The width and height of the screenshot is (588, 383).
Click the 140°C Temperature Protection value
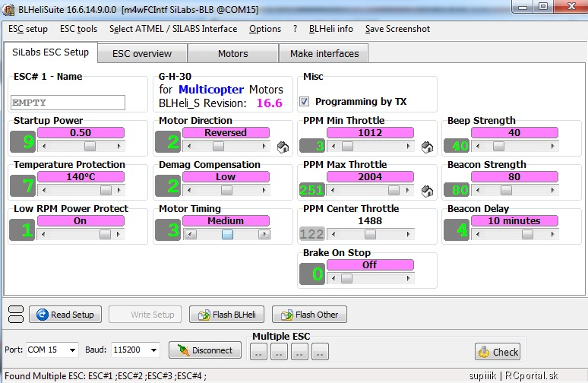[x=81, y=177]
